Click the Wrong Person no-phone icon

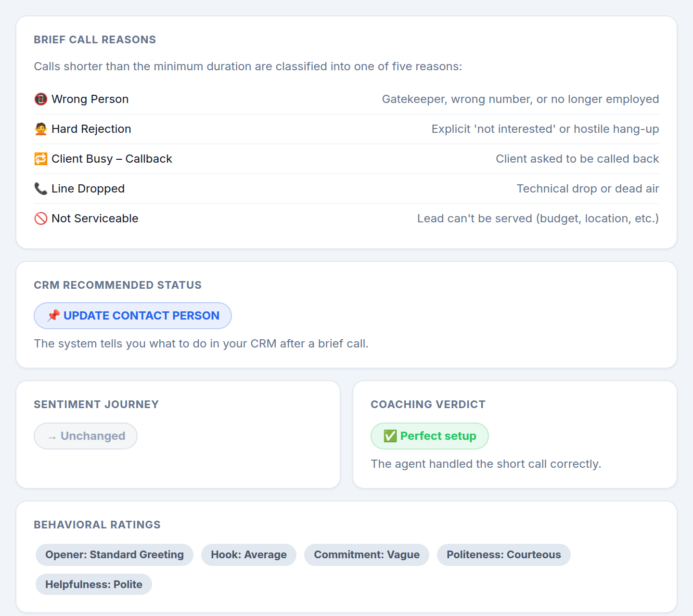point(41,99)
